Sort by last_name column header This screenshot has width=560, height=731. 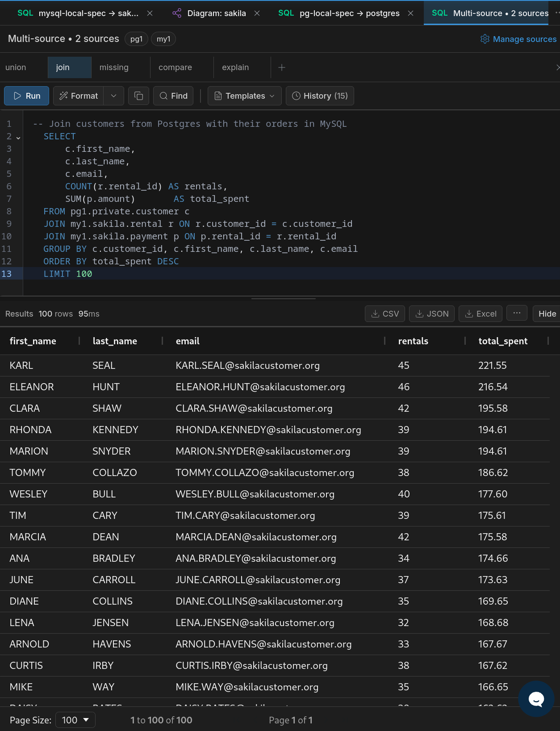point(115,341)
